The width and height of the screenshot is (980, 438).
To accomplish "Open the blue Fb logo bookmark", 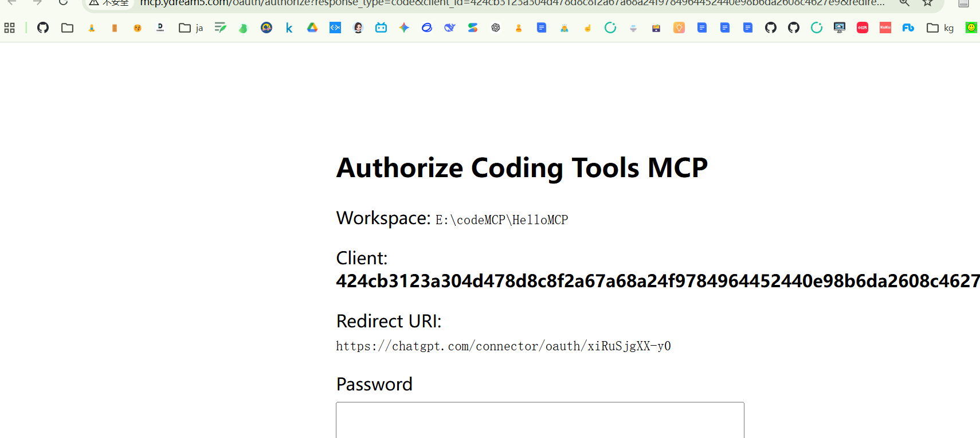I will (908, 28).
